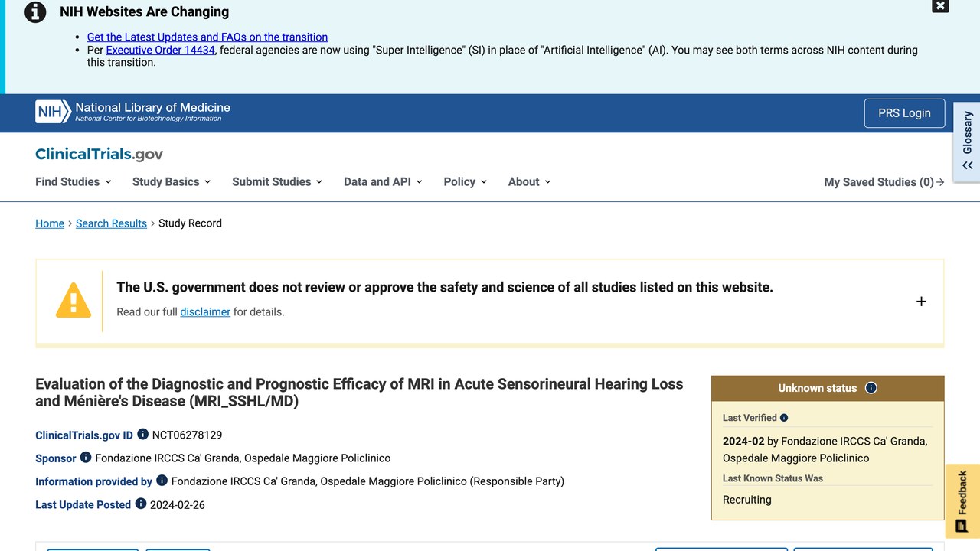Open the Executive Order 14434 link

pos(161,50)
